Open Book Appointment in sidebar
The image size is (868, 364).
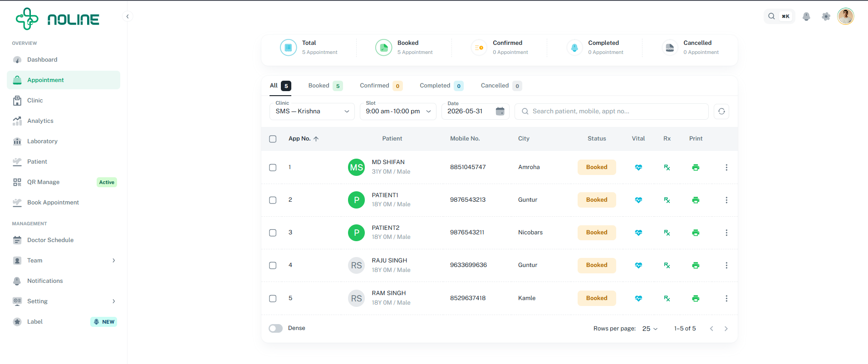coord(64,202)
